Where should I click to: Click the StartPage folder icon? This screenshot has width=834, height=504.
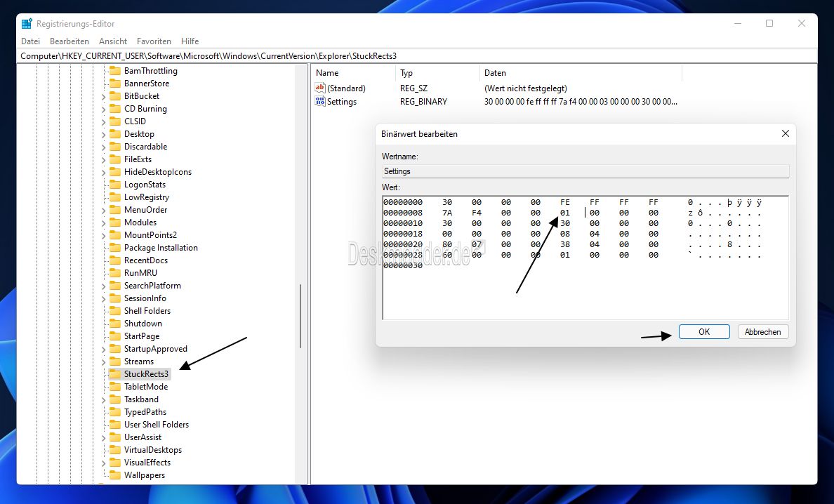pyautogui.click(x=115, y=336)
